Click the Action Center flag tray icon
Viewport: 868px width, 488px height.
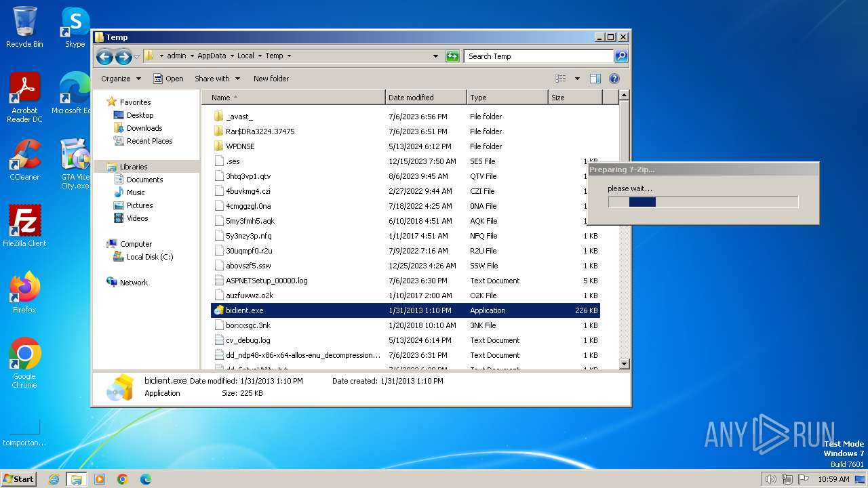tap(804, 479)
